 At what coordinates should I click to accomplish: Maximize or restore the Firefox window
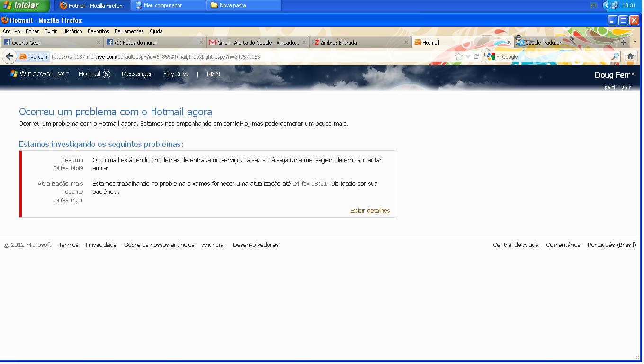[623, 20]
